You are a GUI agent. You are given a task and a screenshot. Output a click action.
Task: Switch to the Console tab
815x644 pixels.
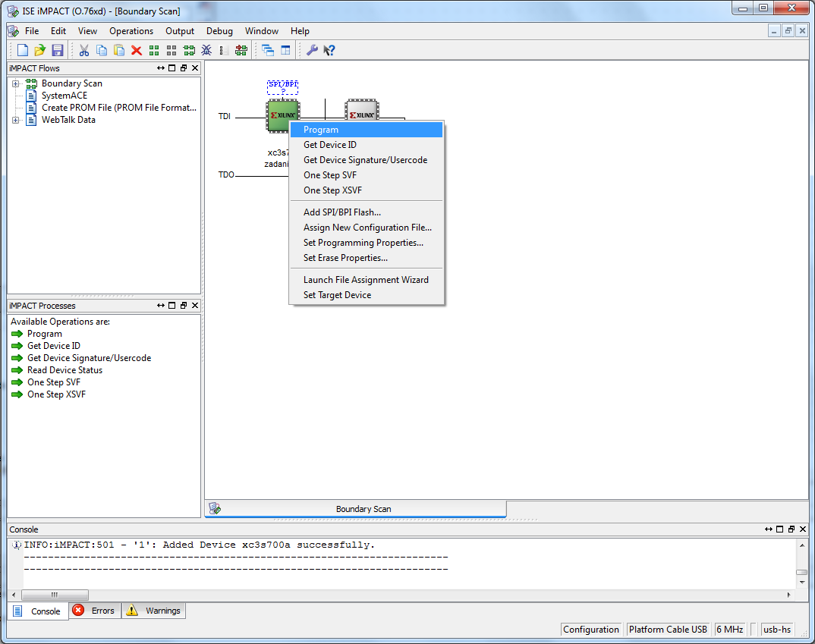pyautogui.click(x=38, y=611)
